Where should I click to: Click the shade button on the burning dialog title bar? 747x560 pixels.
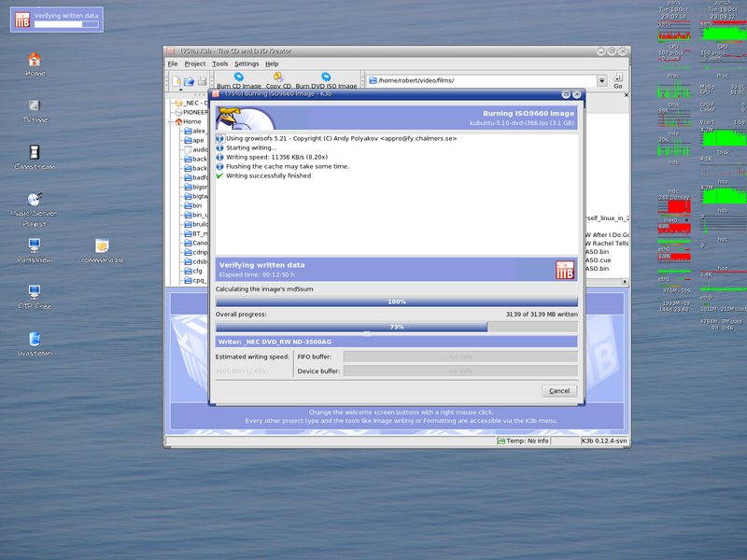click(x=566, y=94)
